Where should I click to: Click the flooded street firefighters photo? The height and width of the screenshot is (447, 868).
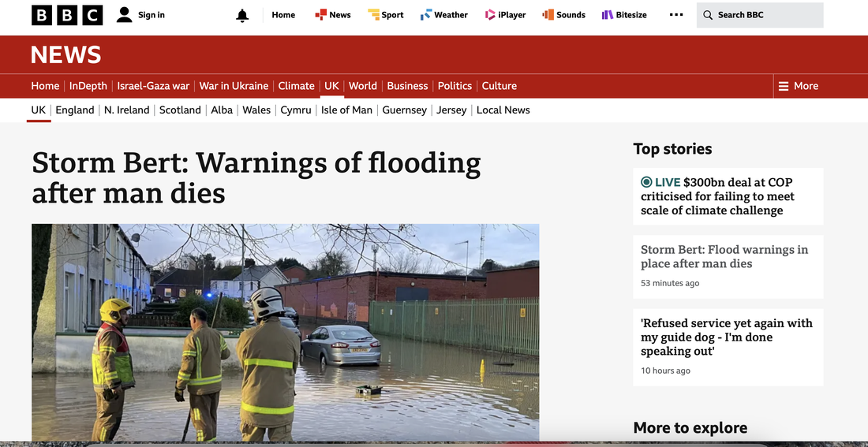point(285,333)
